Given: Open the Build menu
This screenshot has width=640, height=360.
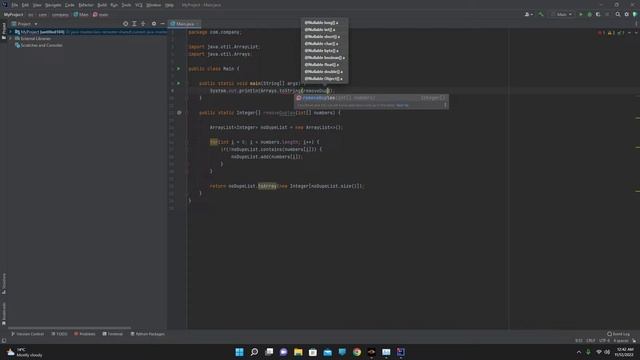Looking at the screenshot, I should 102,5.
